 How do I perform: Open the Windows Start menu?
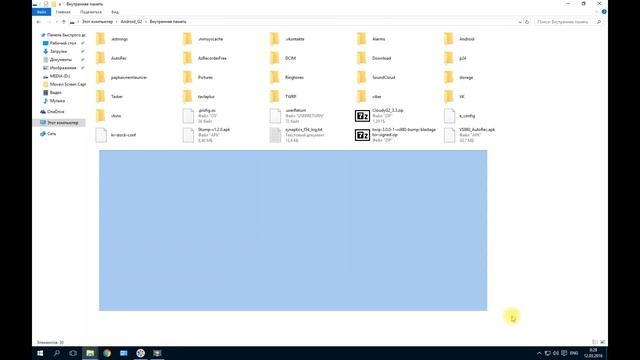[x=40, y=353]
